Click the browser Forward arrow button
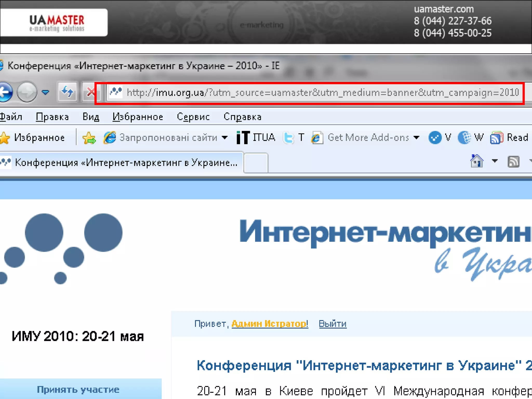Viewport: 532px width, 399px height. point(27,92)
